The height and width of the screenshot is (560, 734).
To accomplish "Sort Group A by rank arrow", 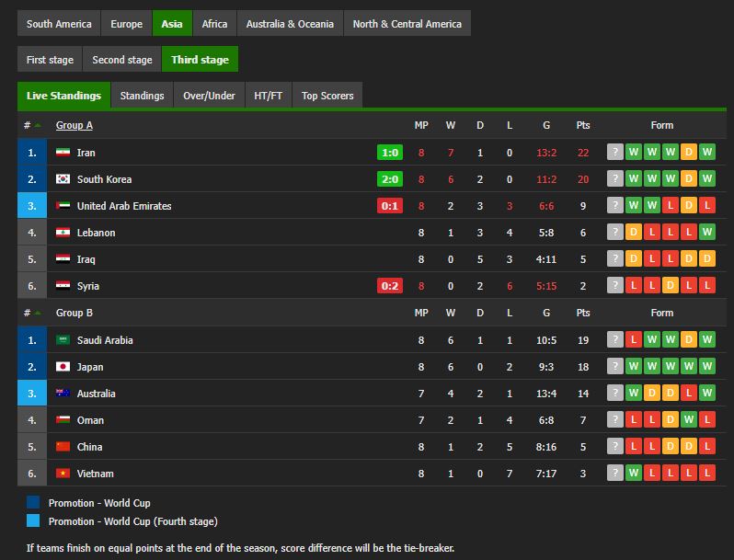I will pyautogui.click(x=38, y=125).
